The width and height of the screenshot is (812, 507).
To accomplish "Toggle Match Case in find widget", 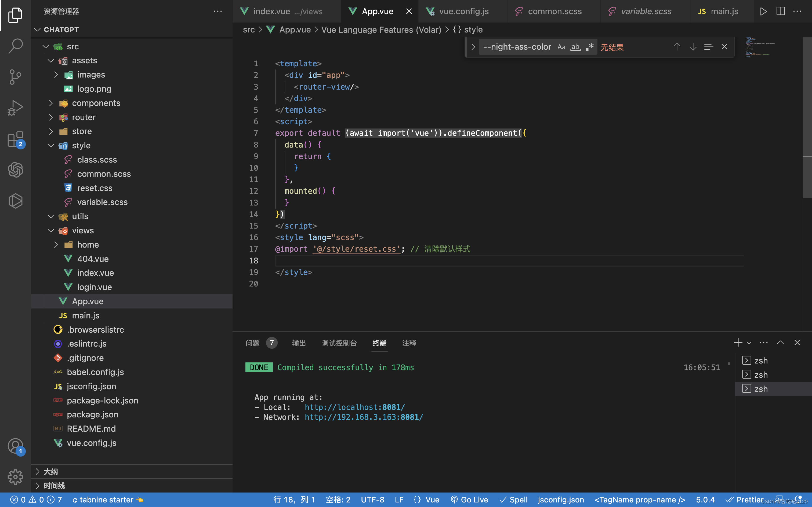I will point(561,47).
